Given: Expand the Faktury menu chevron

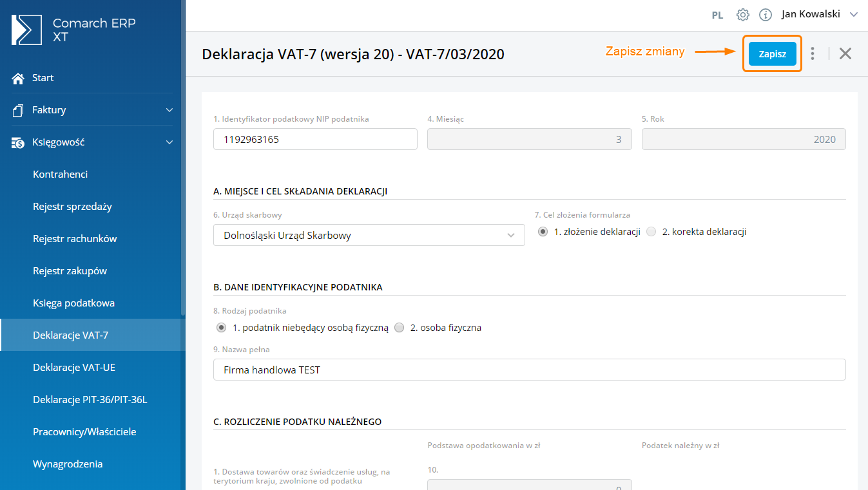Looking at the screenshot, I should [x=169, y=110].
